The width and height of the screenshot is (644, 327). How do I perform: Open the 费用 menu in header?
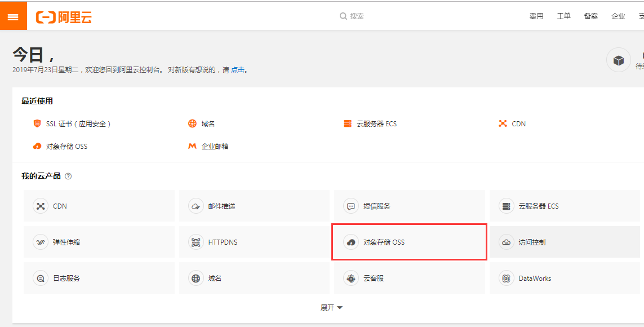(536, 16)
